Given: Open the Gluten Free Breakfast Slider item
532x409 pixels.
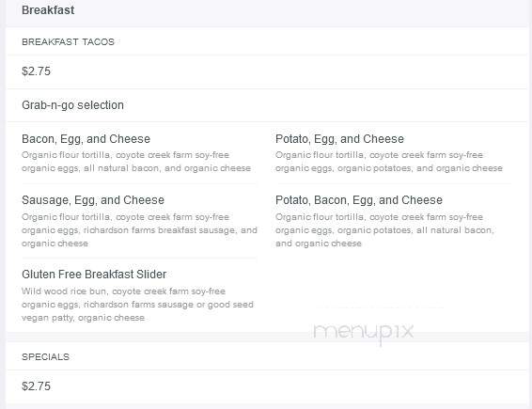Looking at the screenshot, I should (x=94, y=275).
